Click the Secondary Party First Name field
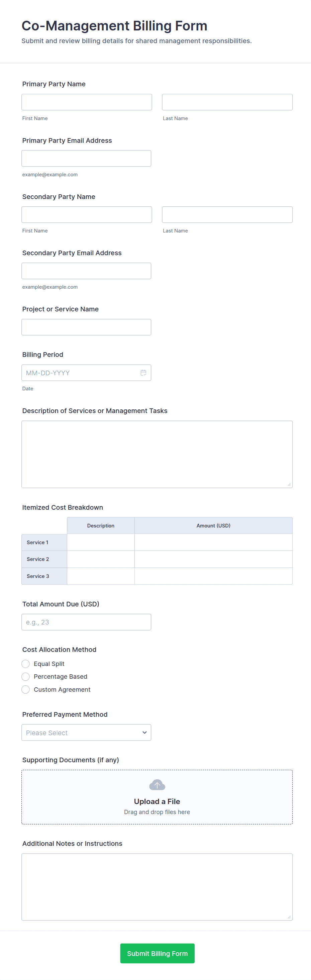The image size is (311, 980). pyautogui.click(x=87, y=215)
